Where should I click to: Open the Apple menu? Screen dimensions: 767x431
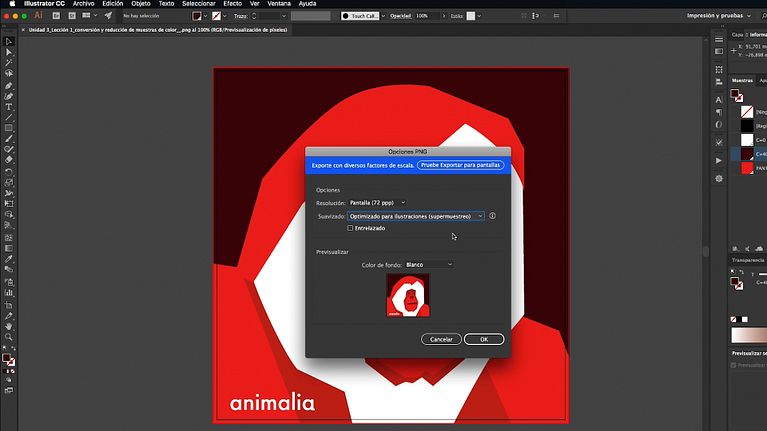12,3
